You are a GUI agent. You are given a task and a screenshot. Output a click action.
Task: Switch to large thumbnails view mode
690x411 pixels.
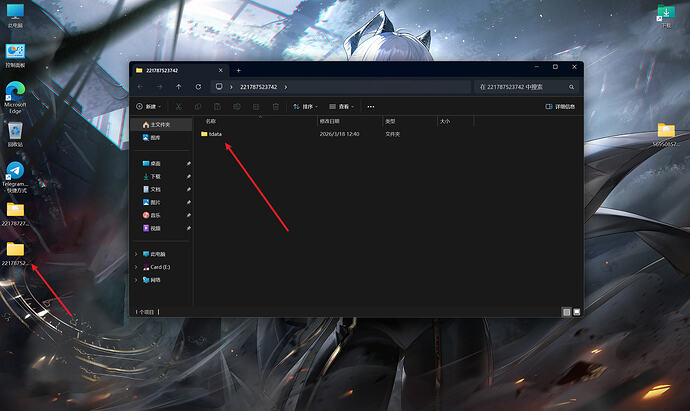point(576,312)
